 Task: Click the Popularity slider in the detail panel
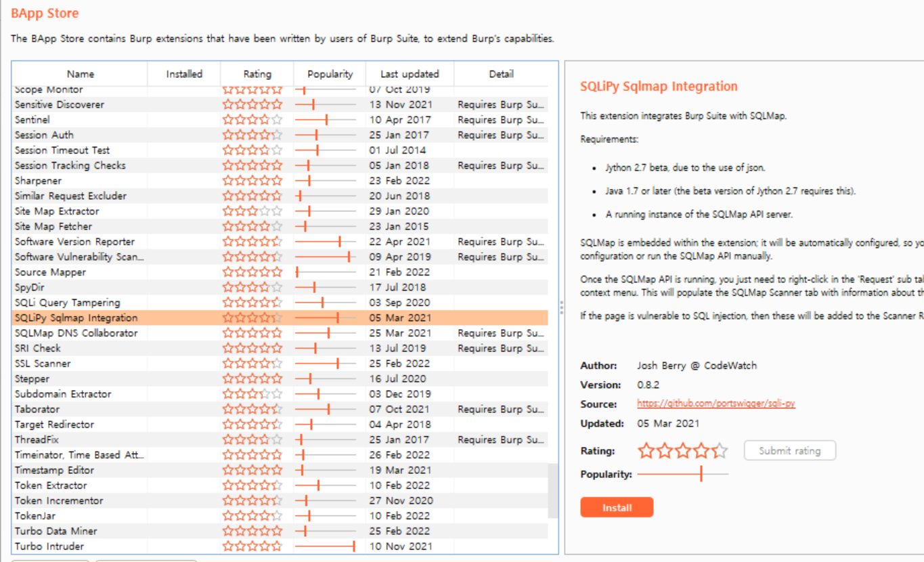[x=683, y=474]
